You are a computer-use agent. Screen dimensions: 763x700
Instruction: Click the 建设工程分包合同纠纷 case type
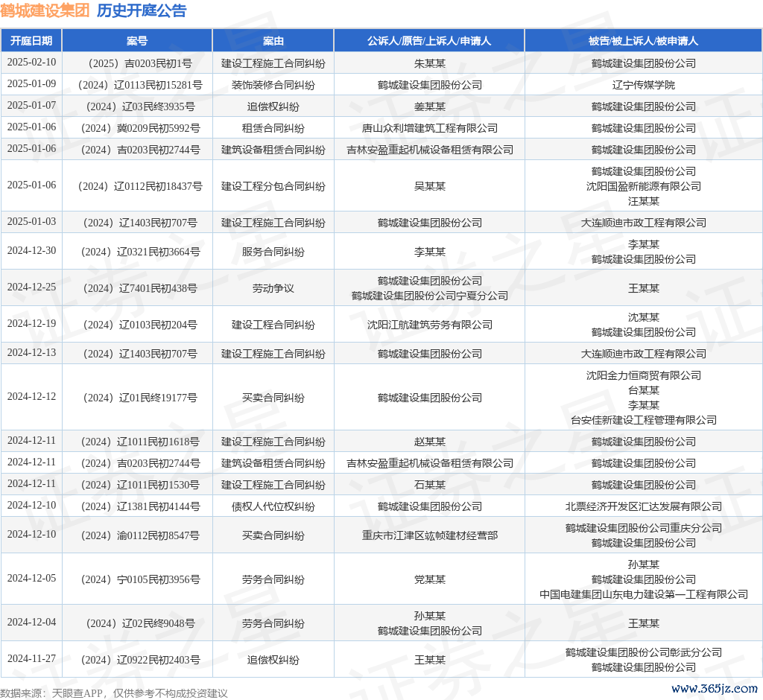273,186
